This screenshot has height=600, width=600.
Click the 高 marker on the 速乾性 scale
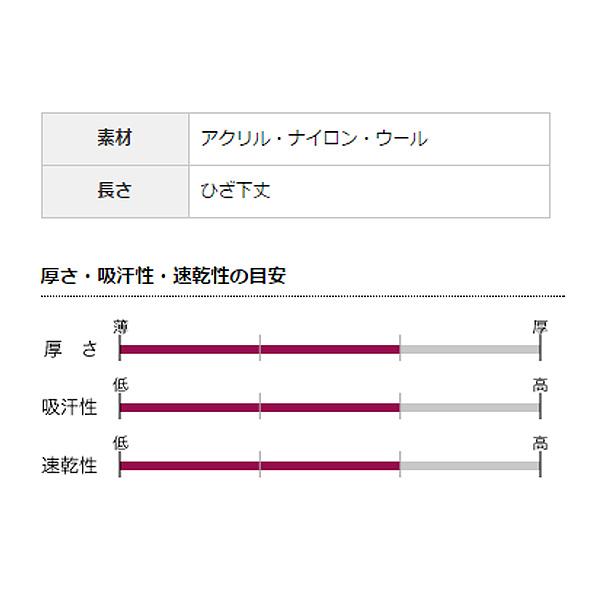click(540, 443)
